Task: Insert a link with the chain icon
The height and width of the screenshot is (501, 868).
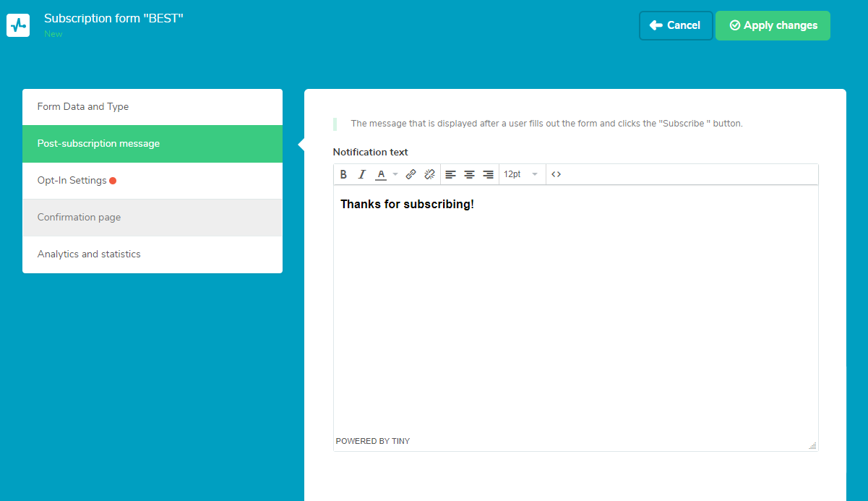Action: pos(411,174)
